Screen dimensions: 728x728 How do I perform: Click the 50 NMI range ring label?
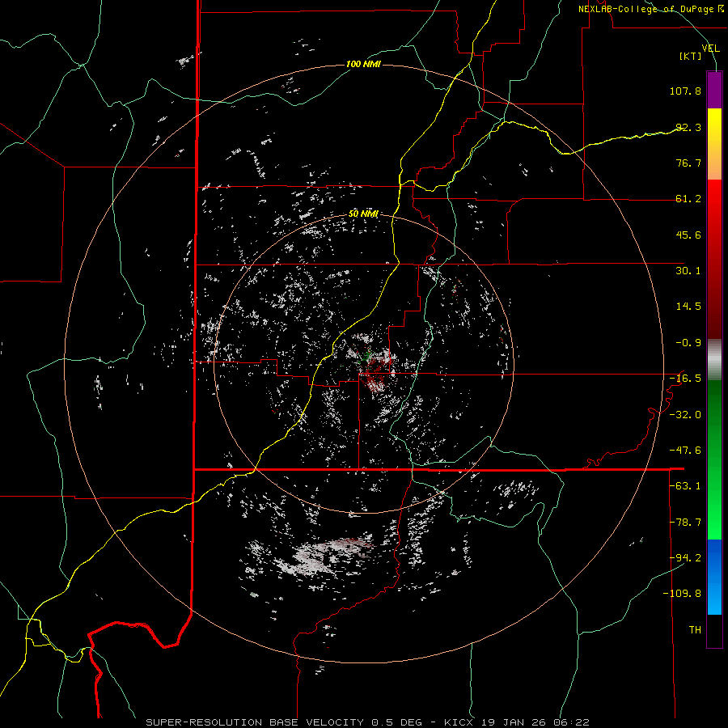pyautogui.click(x=363, y=214)
